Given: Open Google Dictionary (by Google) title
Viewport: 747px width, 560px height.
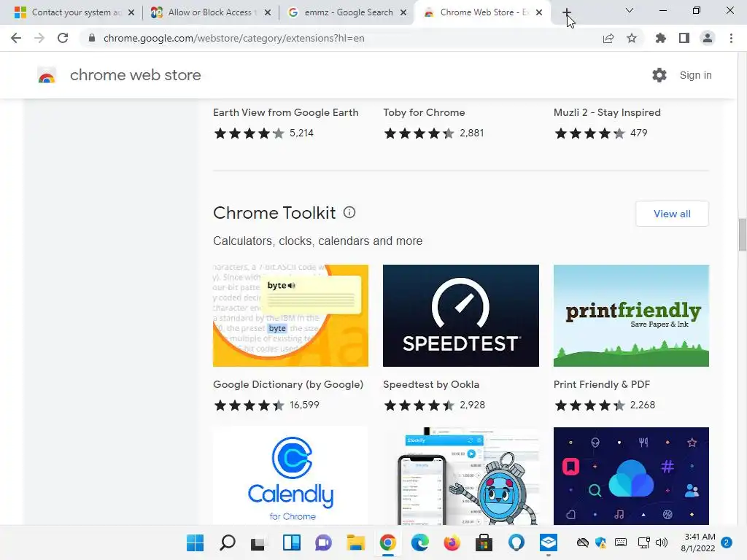Looking at the screenshot, I should pos(287,384).
